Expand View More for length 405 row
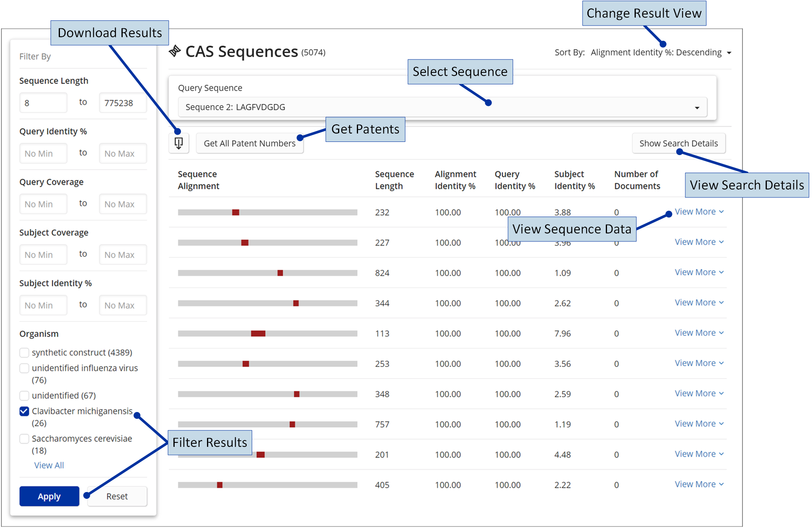 pos(699,484)
